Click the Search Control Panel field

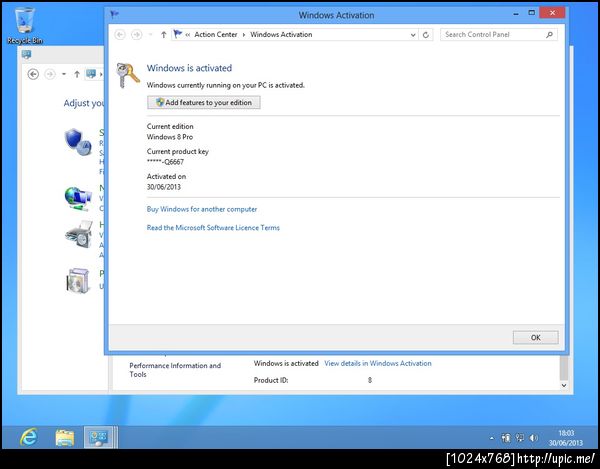point(499,34)
